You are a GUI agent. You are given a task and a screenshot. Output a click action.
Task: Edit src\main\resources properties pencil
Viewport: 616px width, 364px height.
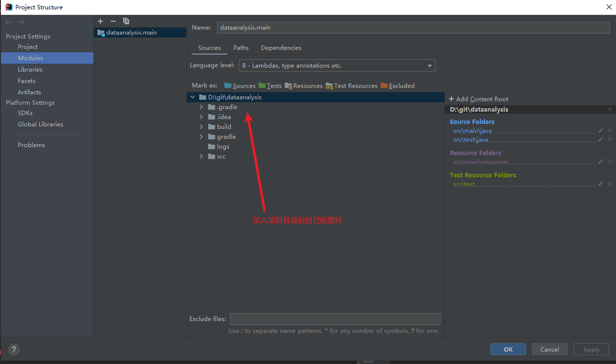click(x=601, y=162)
